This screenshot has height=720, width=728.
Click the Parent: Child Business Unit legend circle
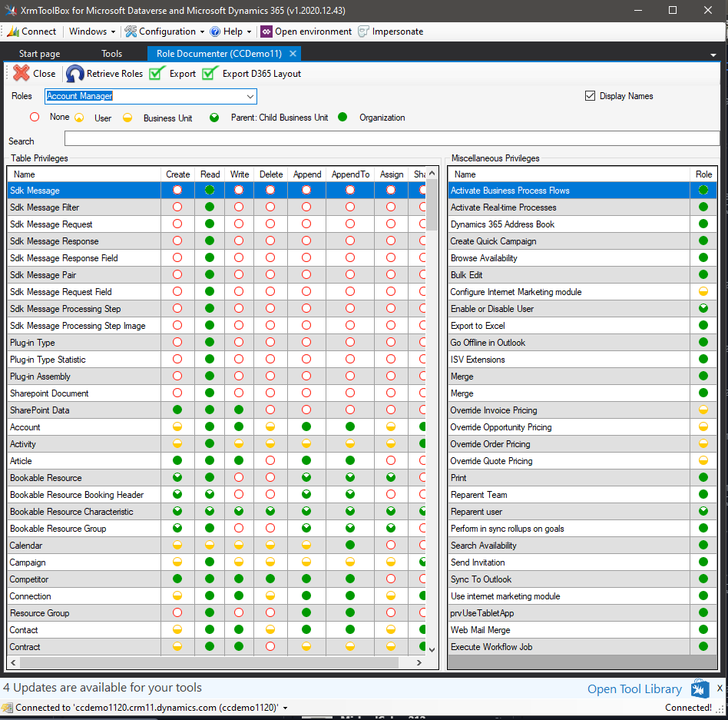coord(214,118)
